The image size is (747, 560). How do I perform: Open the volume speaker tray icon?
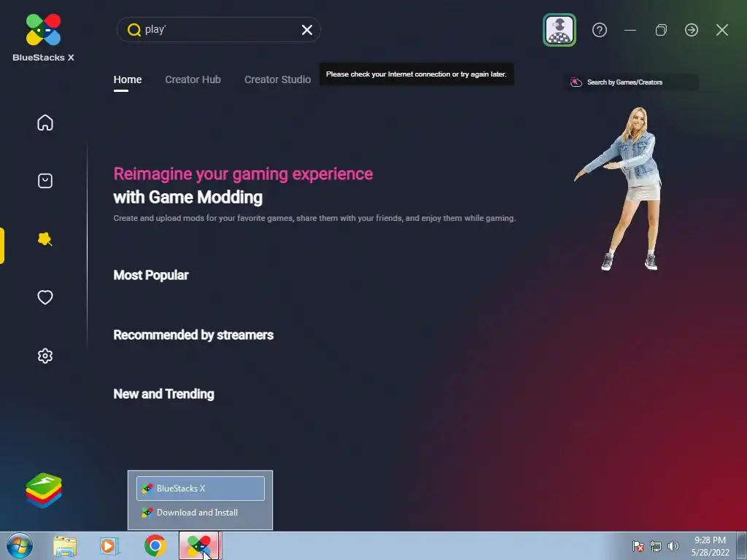pyautogui.click(x=673, y=546)
